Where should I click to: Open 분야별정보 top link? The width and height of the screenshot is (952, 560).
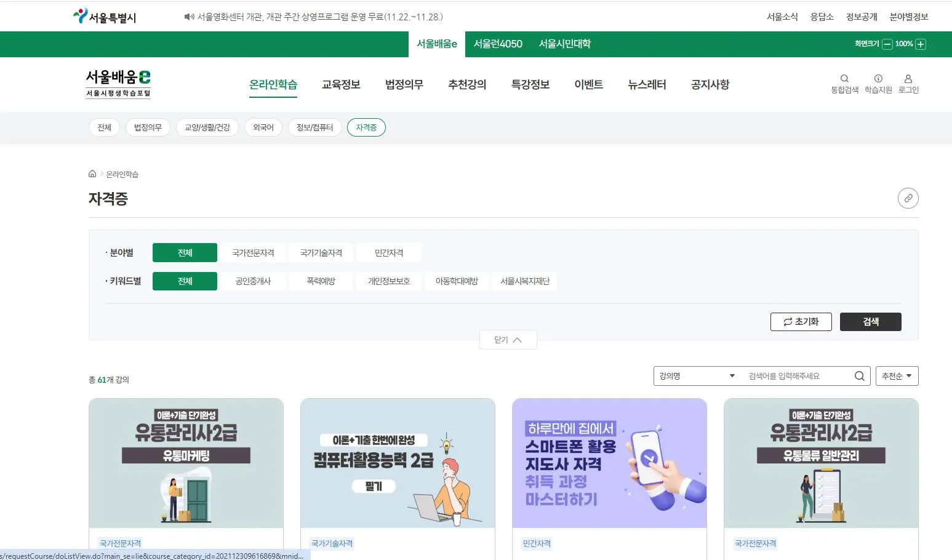909,17
